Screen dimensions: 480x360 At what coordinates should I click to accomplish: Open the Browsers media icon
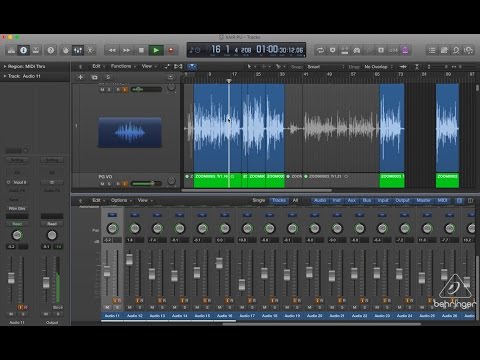pyautogui.click(x=468, y=50)
